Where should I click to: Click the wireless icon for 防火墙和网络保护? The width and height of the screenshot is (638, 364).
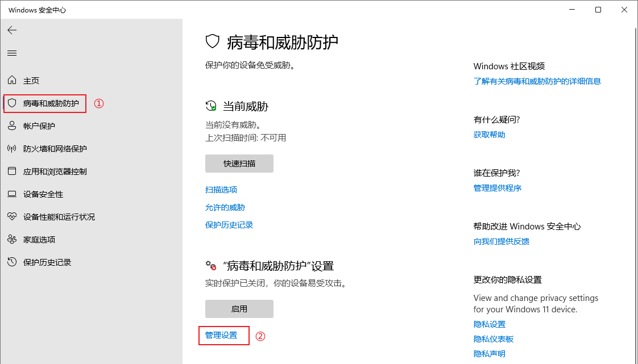[x=12, y=149]
